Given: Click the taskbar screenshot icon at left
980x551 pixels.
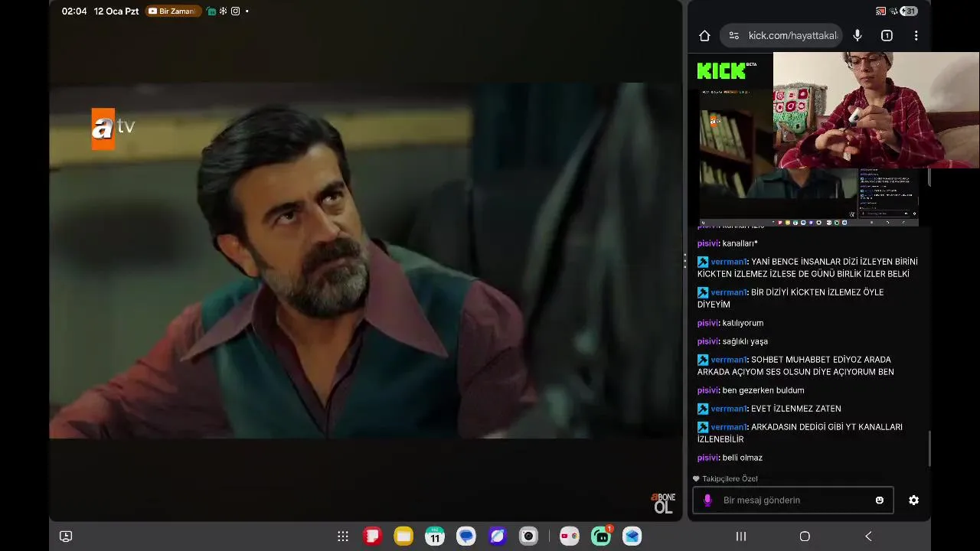Looking at the screenshot, I should [66, 536].
